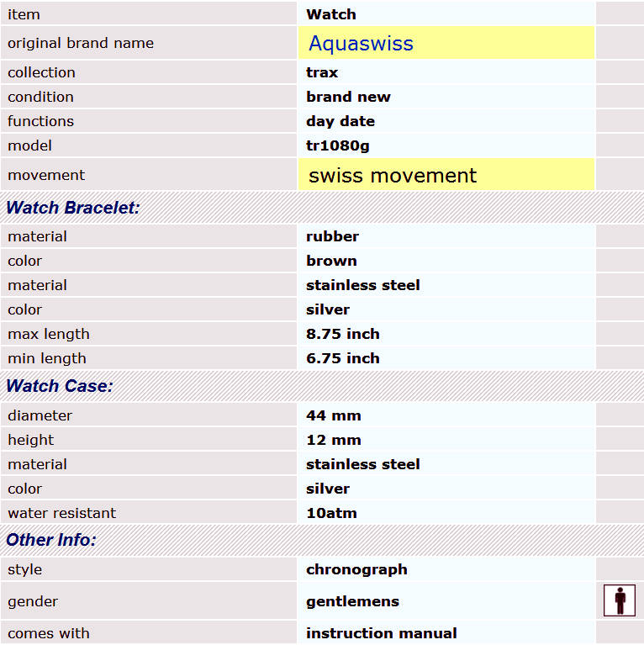The height and width of the screenshot is (645, 644).
Task: Click the brown bracelet color value
Action: coord(331,261)
